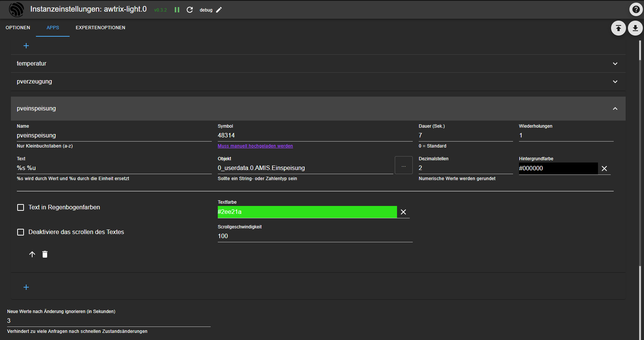
Task: Switch to the OPTIONEN tab
Action: coord(18,28)
